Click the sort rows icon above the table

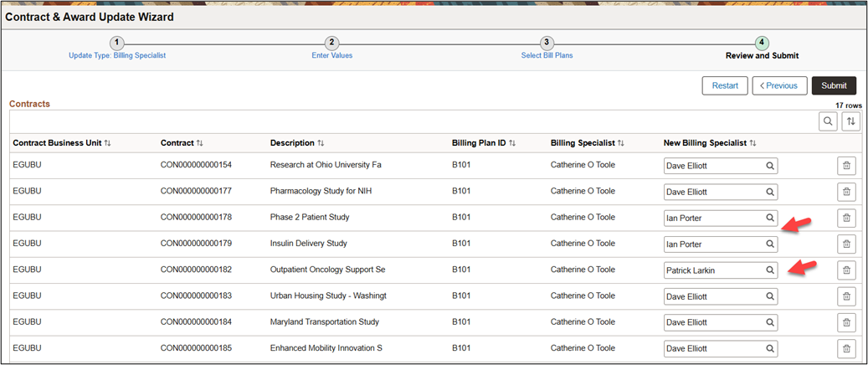[x=851, y=121]
